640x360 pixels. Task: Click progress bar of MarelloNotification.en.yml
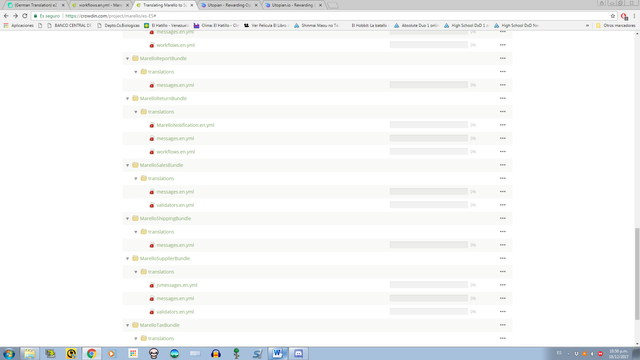coord(429,125)
